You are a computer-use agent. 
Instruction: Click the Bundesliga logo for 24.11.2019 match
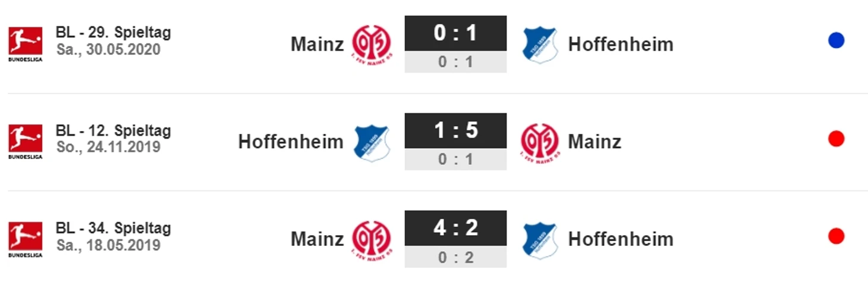click(25, 142)
